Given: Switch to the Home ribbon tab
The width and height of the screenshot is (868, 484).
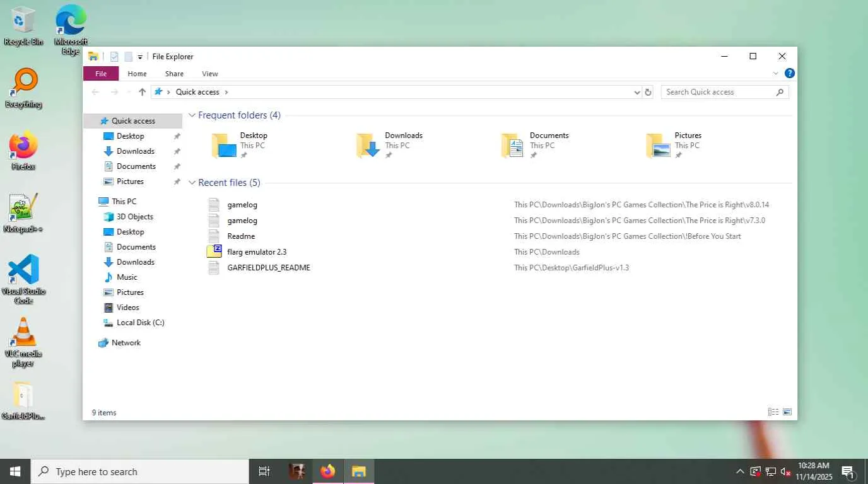Looking at the screenshot, I should click(x=137, y=74).
